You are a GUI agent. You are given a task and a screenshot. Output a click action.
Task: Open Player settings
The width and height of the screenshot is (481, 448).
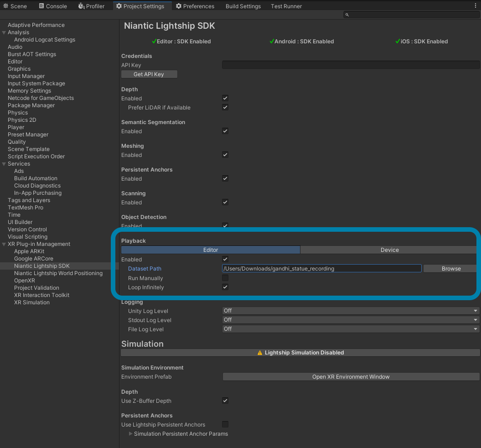pos(16,127)
